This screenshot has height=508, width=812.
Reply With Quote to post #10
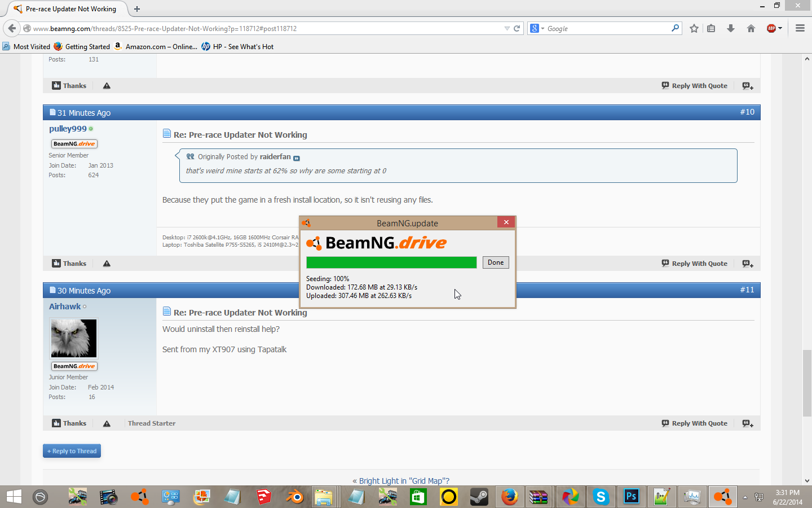(695, 264)
